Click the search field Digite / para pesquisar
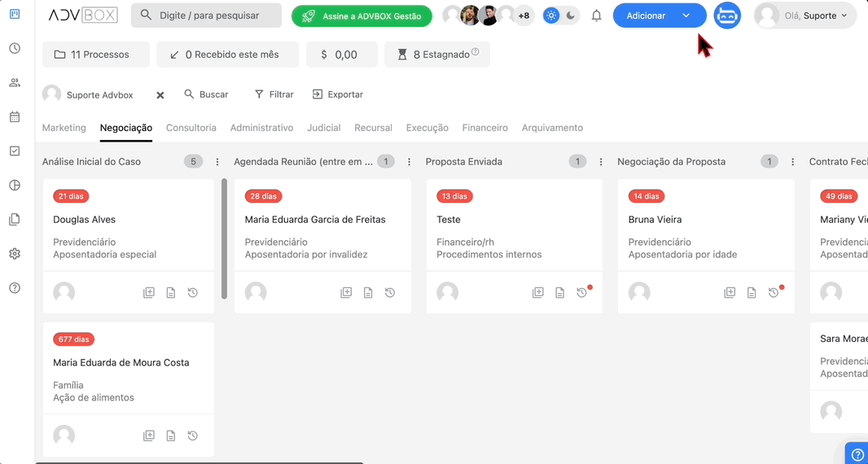The image size is (868, 464). [206, 15]
